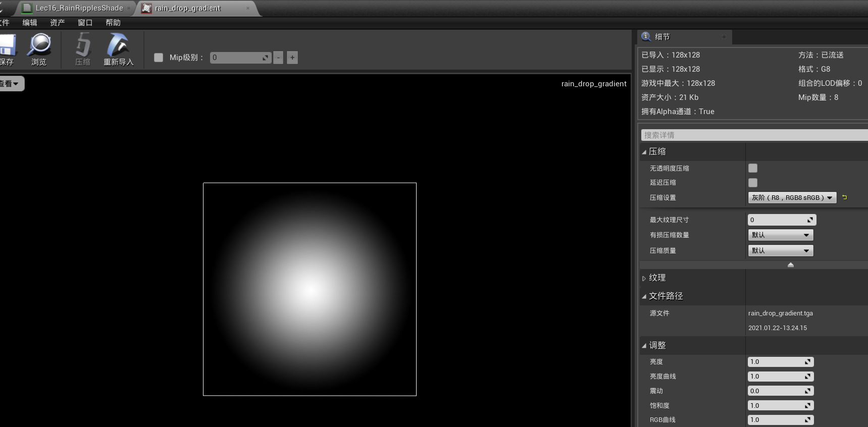This screenshot has width=868, height=427.
Task: Open the 压缩设置 dropdown
Action: tap(792, 198)
